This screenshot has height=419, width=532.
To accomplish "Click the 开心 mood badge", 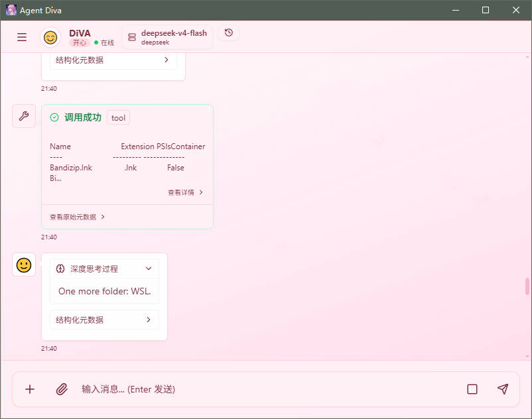I will [x=80, y=42].
